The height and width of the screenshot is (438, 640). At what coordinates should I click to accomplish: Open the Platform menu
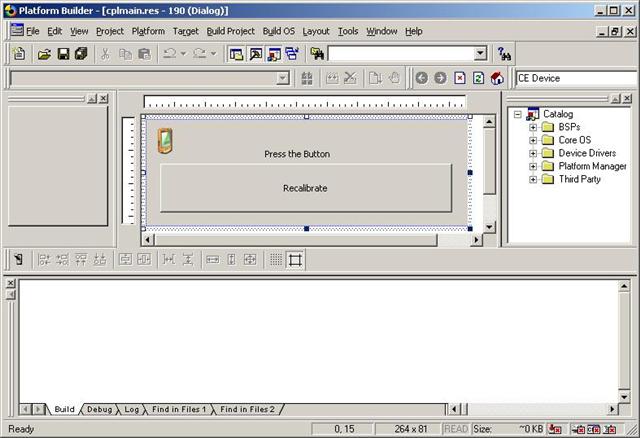click(x=148, y=31)
